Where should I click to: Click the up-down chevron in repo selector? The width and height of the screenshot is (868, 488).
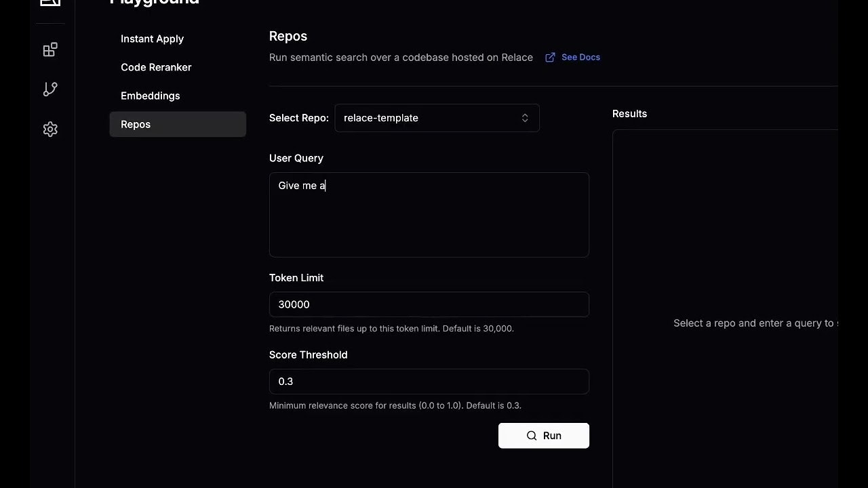(525, 118)
